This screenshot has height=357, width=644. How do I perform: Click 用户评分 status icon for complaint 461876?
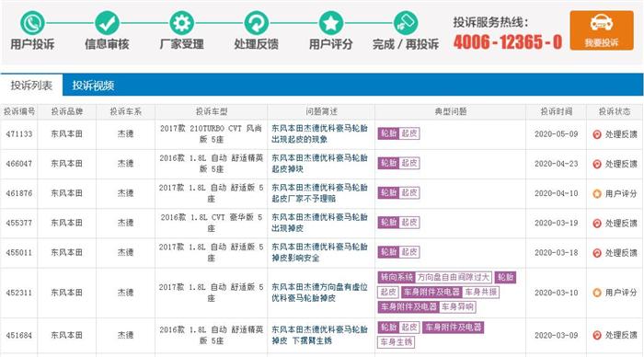pos(597,193)
